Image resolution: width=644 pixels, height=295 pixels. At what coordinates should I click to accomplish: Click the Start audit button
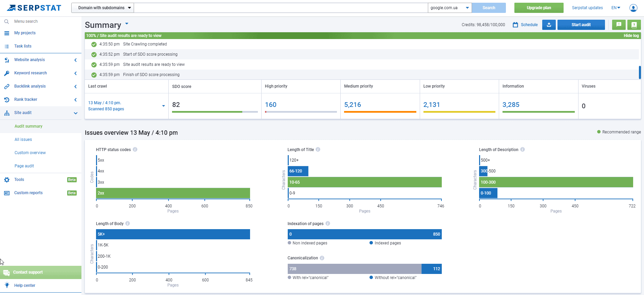point(581,25)
